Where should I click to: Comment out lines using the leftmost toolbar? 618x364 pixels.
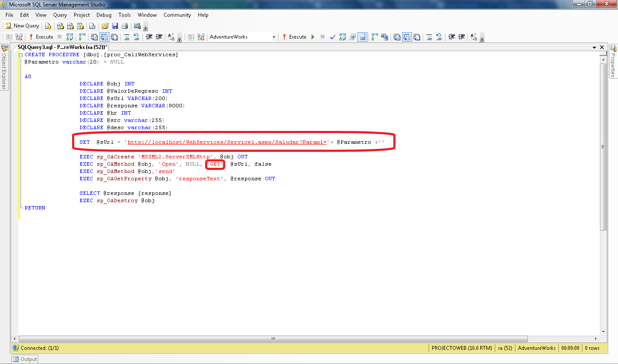coord(127,37)
